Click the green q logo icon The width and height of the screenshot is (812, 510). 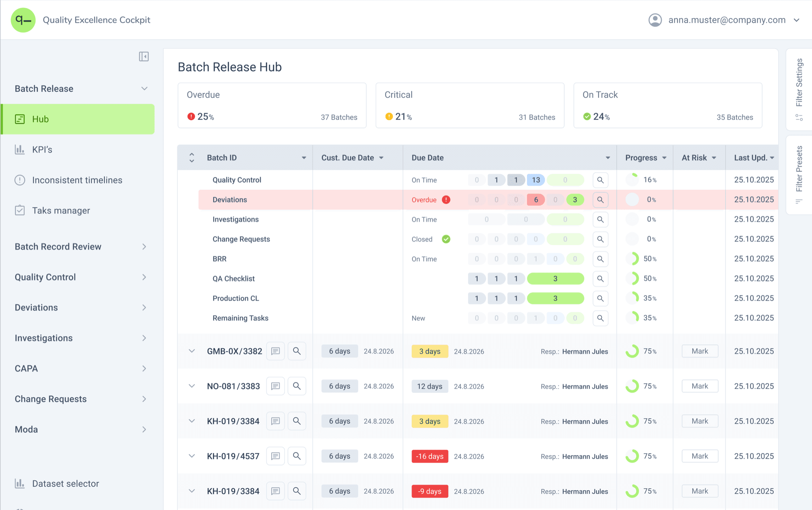coord(23,20)
